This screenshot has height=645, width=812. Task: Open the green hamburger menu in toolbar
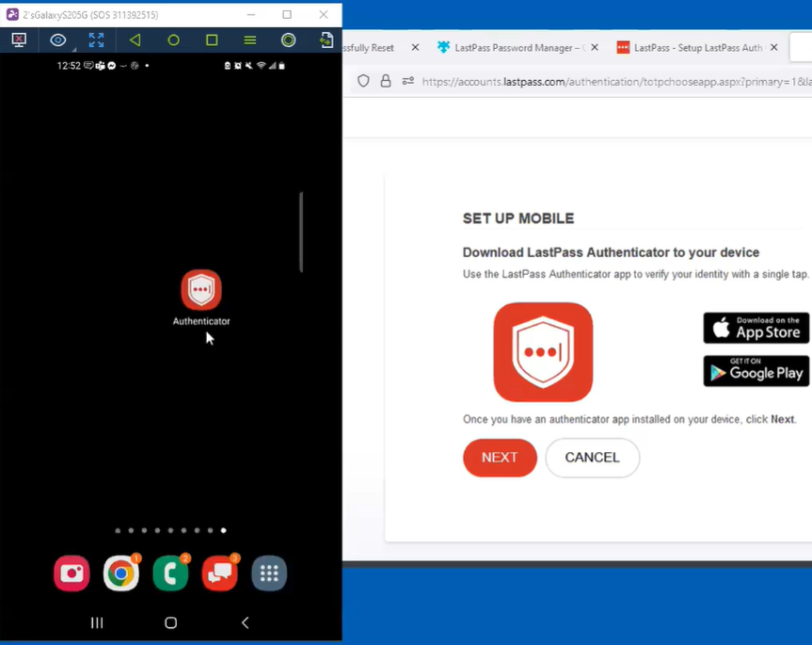249,40
